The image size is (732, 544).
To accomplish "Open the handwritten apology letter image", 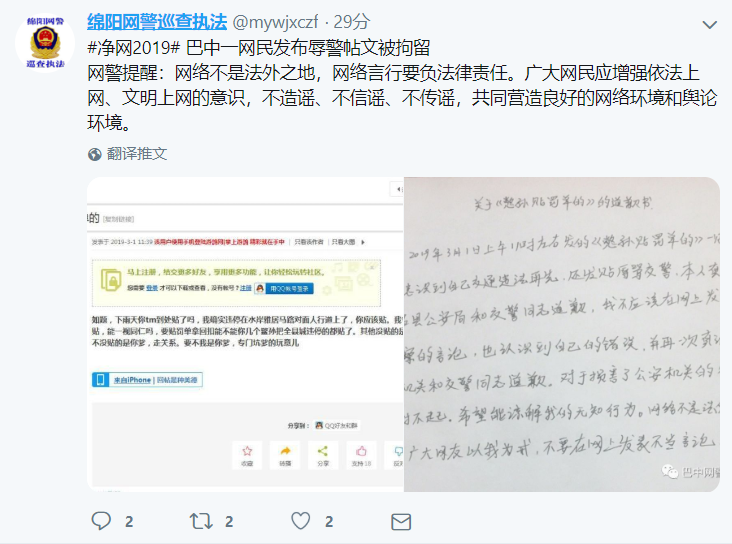I will [562, 334].
